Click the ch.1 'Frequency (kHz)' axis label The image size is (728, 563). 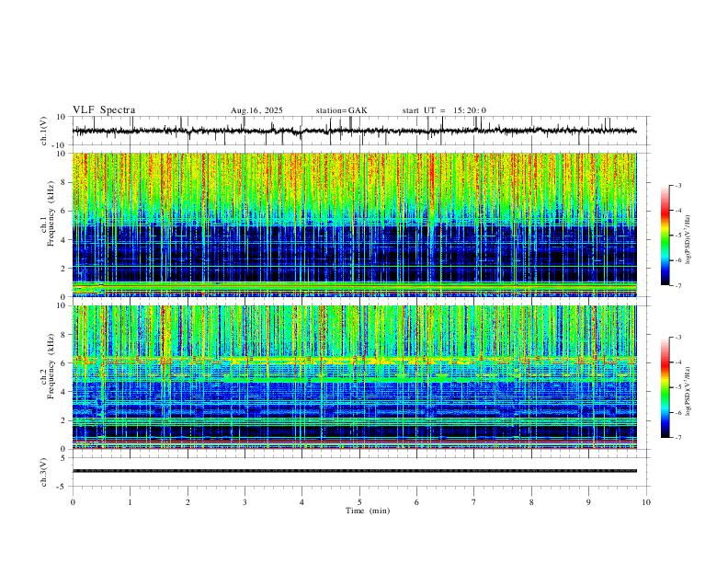point(51,212)
